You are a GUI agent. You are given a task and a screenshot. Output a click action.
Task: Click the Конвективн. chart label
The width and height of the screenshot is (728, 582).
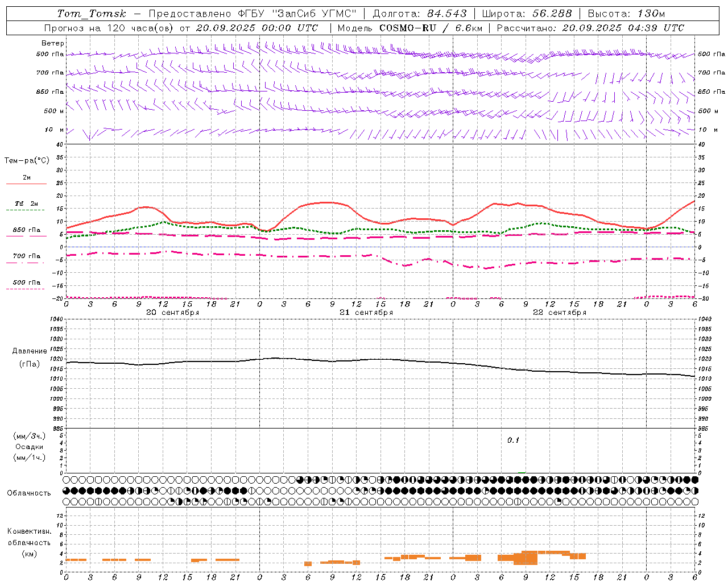[30, 531]
